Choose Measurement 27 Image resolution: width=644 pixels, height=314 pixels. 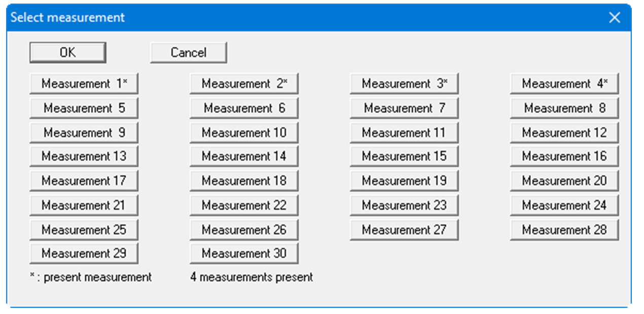(404, 230)
